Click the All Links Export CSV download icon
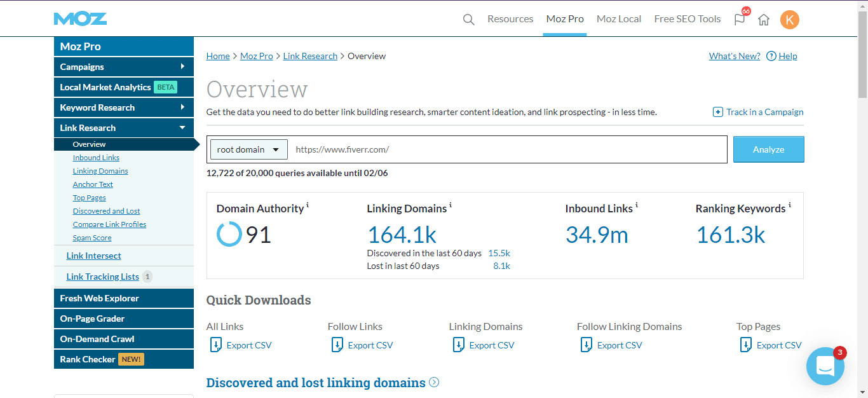This screenshot has height=398, width=868. pyautogui.click(x=216, y=344)
